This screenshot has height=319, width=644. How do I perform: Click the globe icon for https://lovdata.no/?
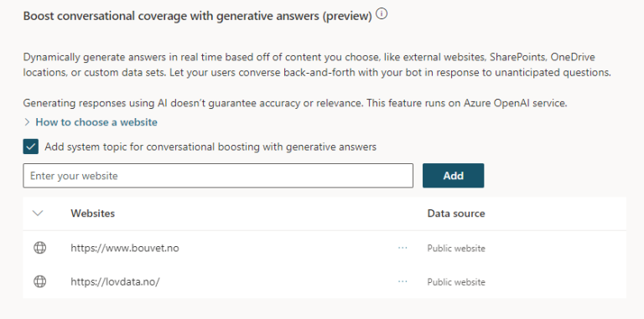tap(40, 281)
